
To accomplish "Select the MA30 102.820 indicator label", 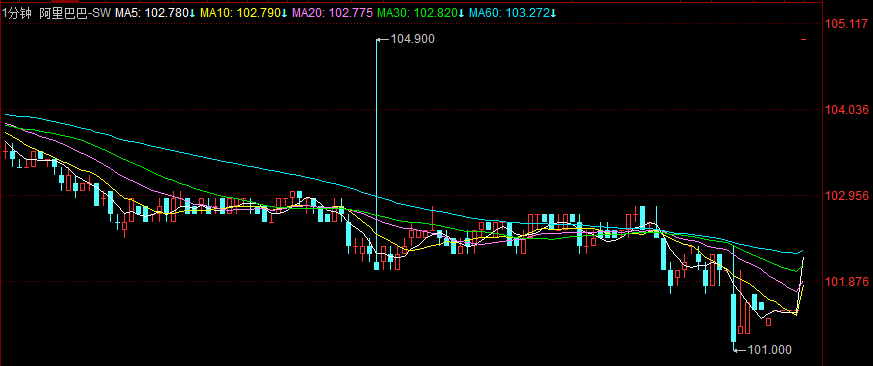I will [x=420, y=13].
